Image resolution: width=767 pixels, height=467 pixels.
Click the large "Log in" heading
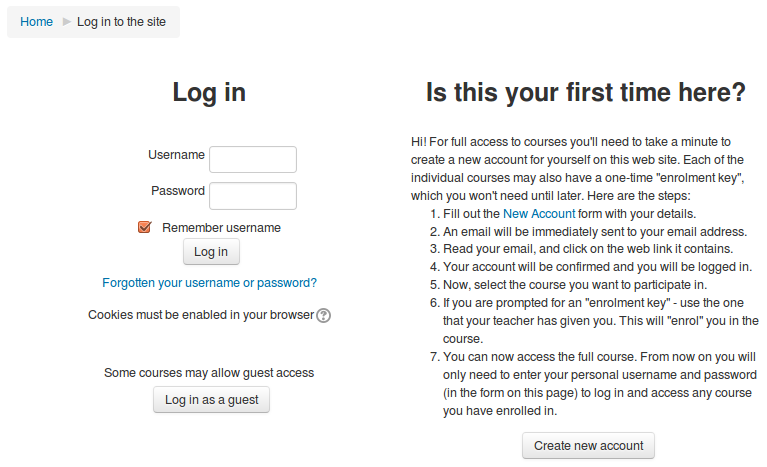(x=209, y=93)
